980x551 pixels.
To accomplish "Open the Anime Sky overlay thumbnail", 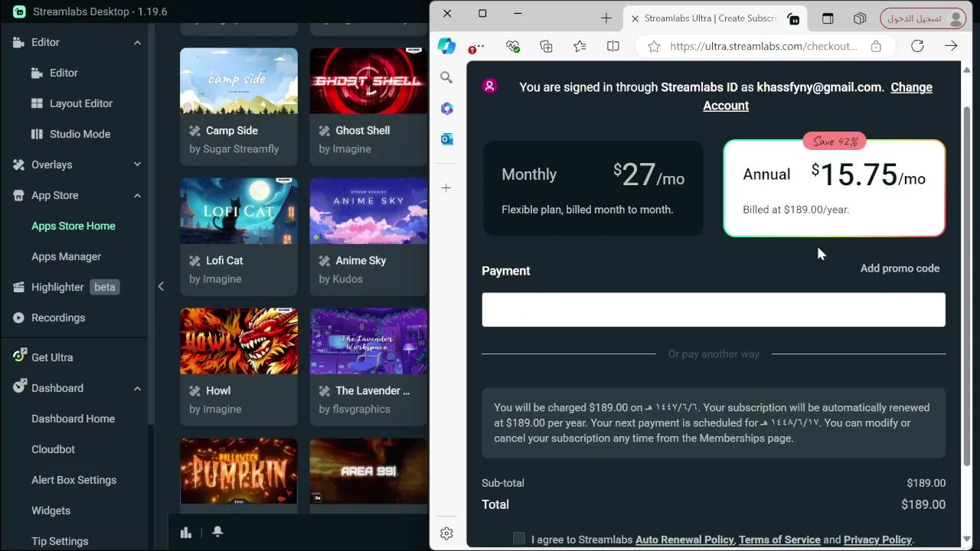I will point(368,211).
